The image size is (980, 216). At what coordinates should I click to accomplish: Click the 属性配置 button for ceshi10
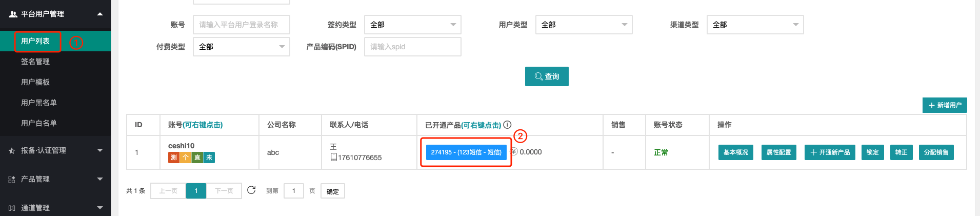(x=779, y=152)
